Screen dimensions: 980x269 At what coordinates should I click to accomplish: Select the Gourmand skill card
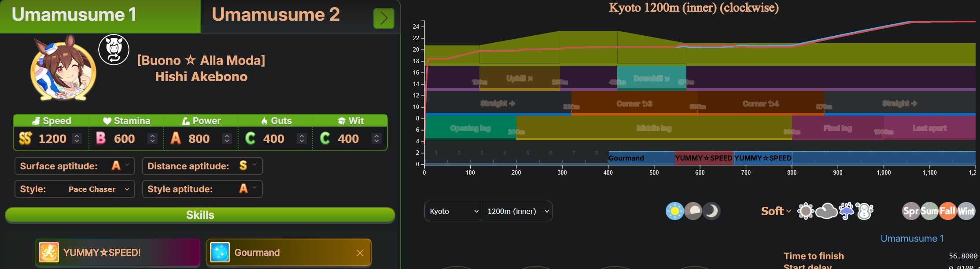(288, 253)
